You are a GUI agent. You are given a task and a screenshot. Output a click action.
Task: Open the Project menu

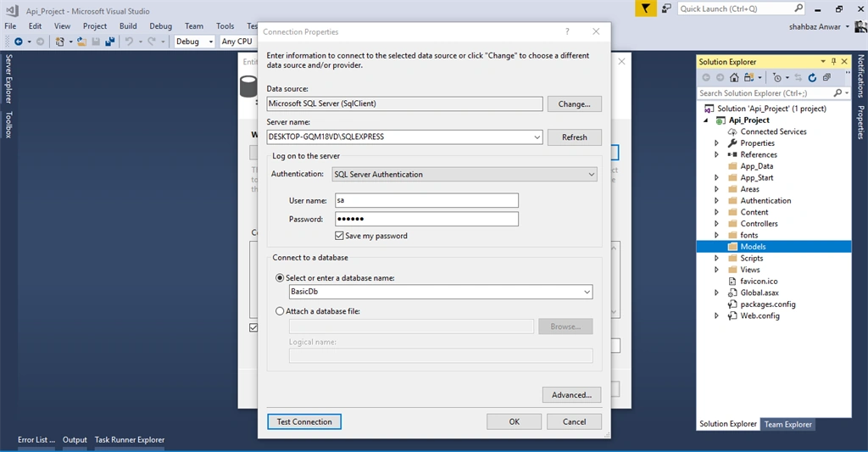tap(95, 26)
